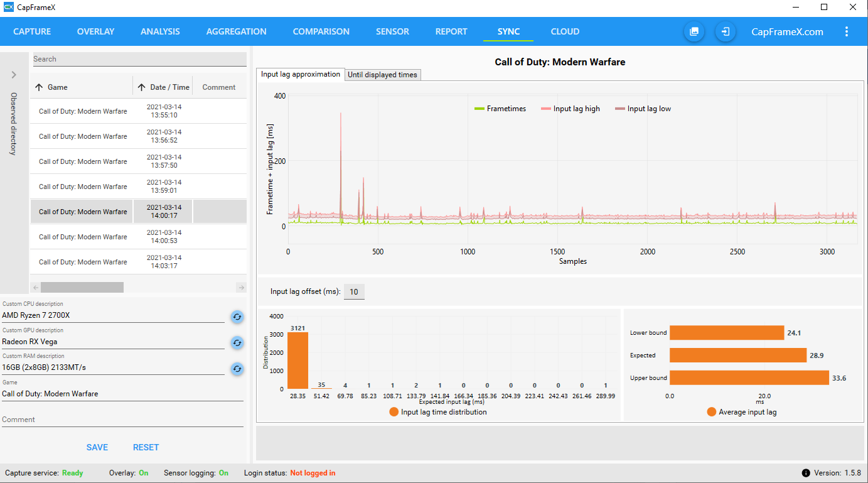Click the scrollbar left arrow
The height and width of the screenshot is (483, 868).
[36, 288]
